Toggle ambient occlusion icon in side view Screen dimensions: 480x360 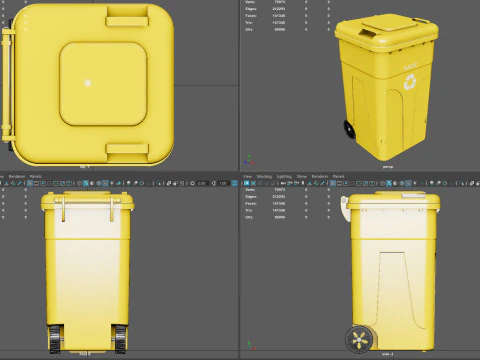point(432,183)
